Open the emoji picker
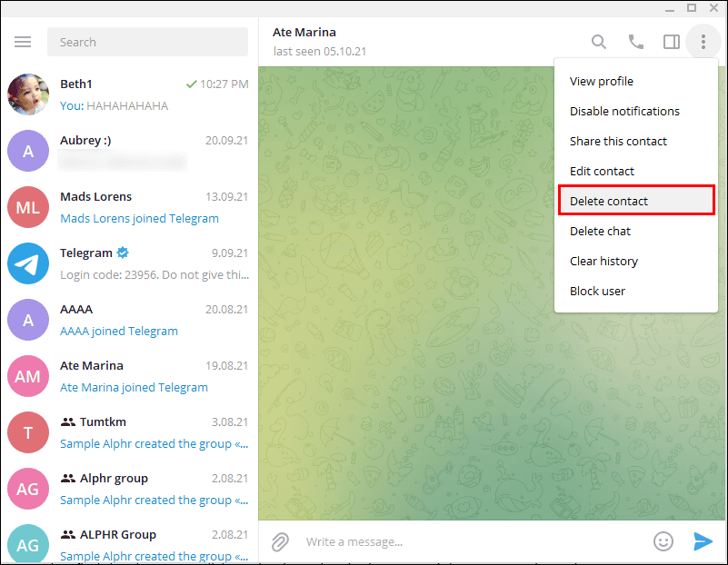The height and width of the screenshot is (565, 728). click(x=663, y=541)
